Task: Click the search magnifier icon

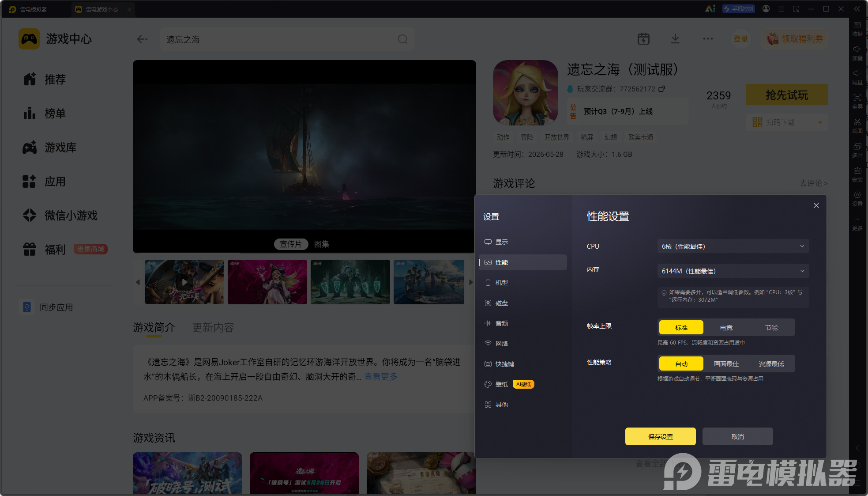Action: (402, 39)
